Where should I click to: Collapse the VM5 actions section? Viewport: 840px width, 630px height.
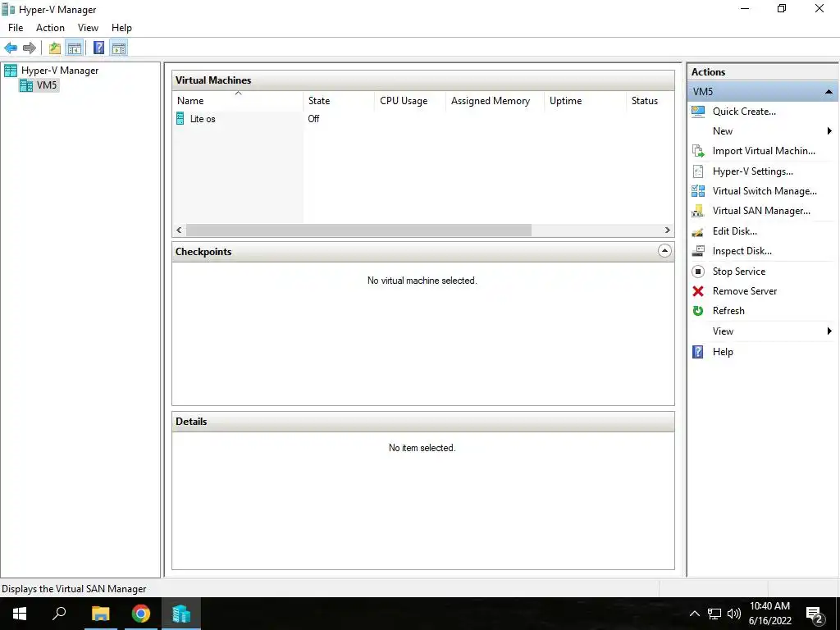click(829, 92)
